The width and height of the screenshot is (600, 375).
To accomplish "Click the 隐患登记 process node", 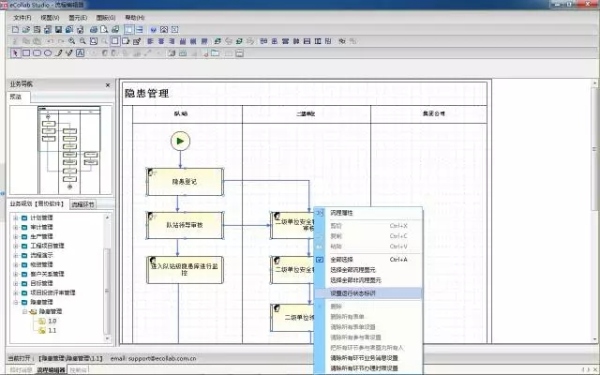I will [184, 182].
